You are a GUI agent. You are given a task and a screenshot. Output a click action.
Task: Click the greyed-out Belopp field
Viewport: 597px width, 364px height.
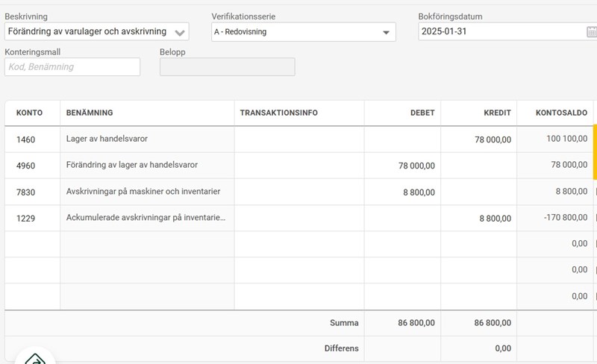(227, 66)
